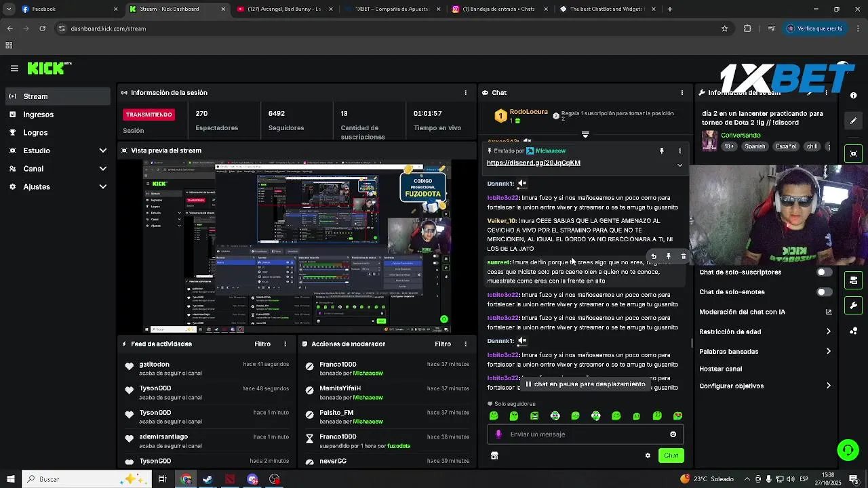Click the browser address bar dashboard.kick.com/stream
868x488 pixels.
pyautogui.click(x=108, y=28)
